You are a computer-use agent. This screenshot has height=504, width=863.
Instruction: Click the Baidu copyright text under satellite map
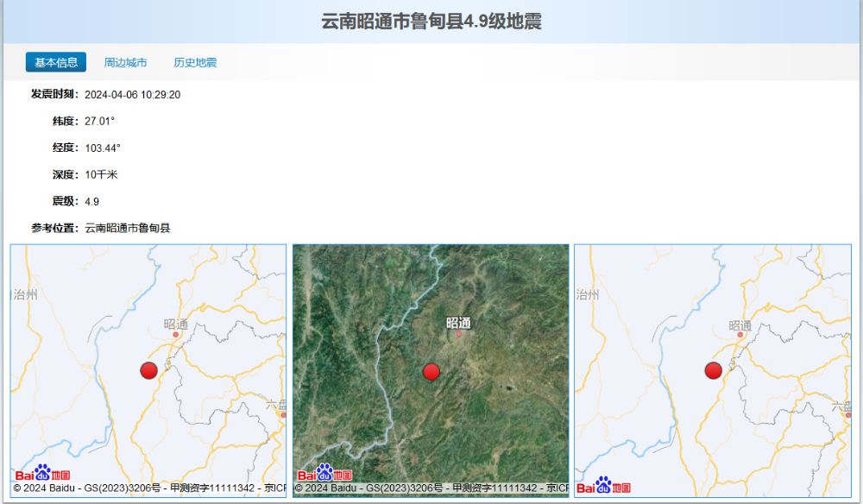tap(431, 488)
